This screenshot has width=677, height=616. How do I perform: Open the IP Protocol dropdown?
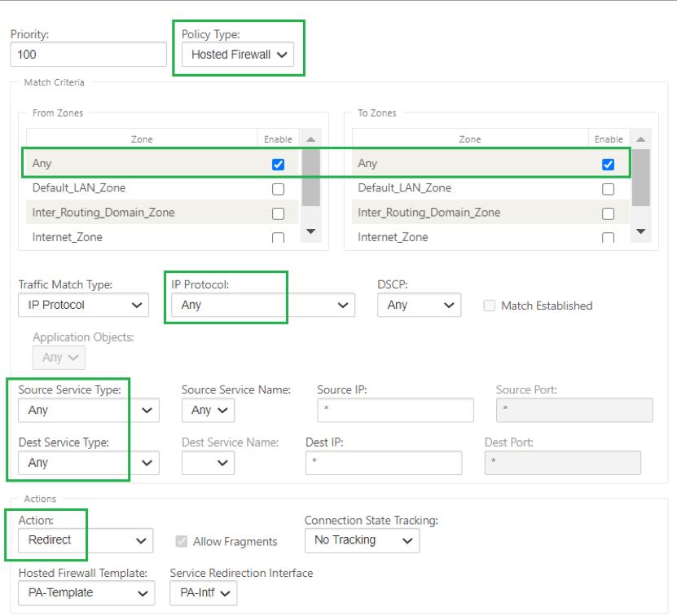263,305
